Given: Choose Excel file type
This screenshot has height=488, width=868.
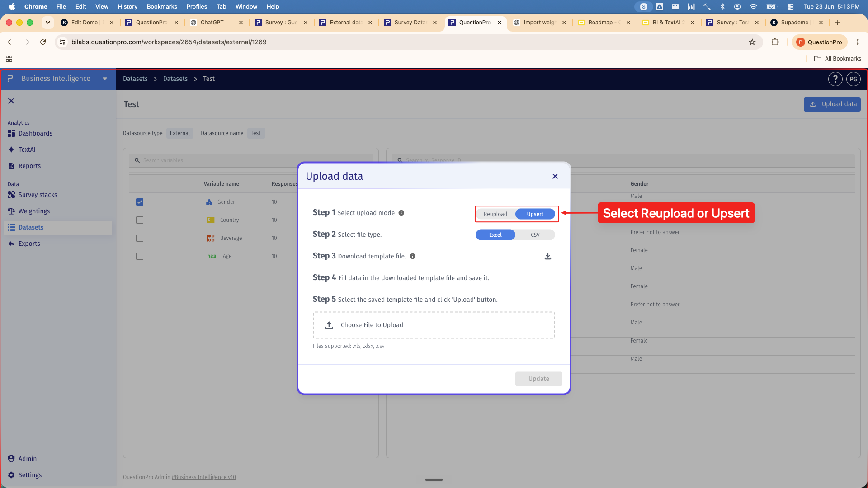Looking at the screenshot, I should coord(495,235).
